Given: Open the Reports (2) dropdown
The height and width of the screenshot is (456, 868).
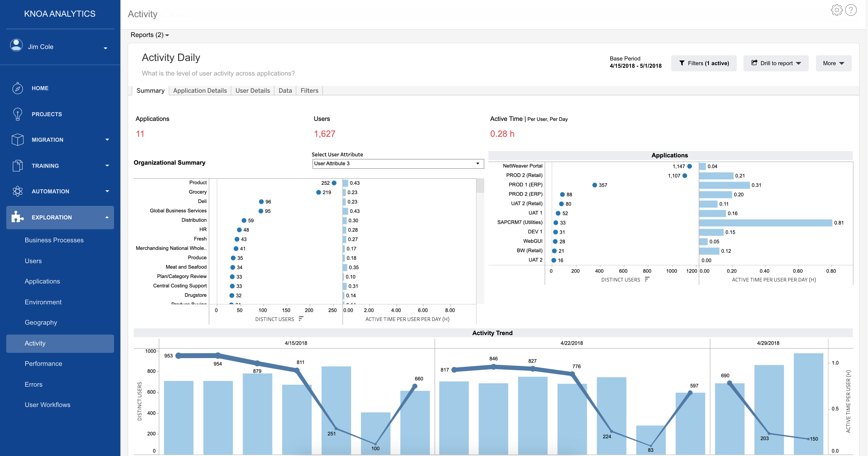Looking at the screenshot, I should pos(150,35).
